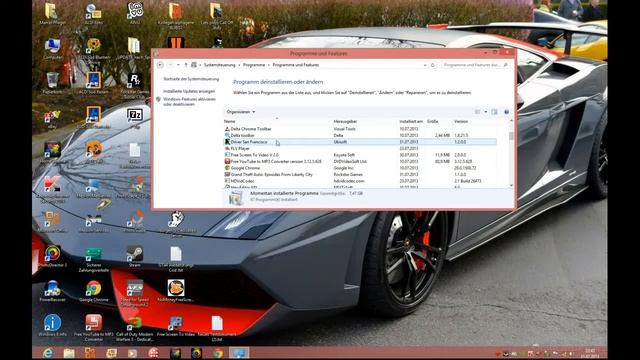Open Installierte Updates anzeigen link
The image size is (640, 360).
pyautogui.click(x=189, y=91)
